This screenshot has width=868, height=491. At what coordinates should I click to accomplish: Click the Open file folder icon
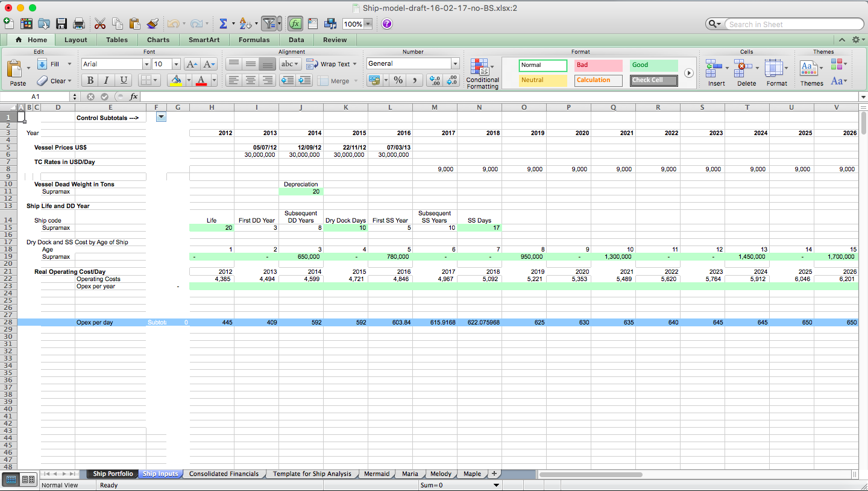(x=44, y=24)
